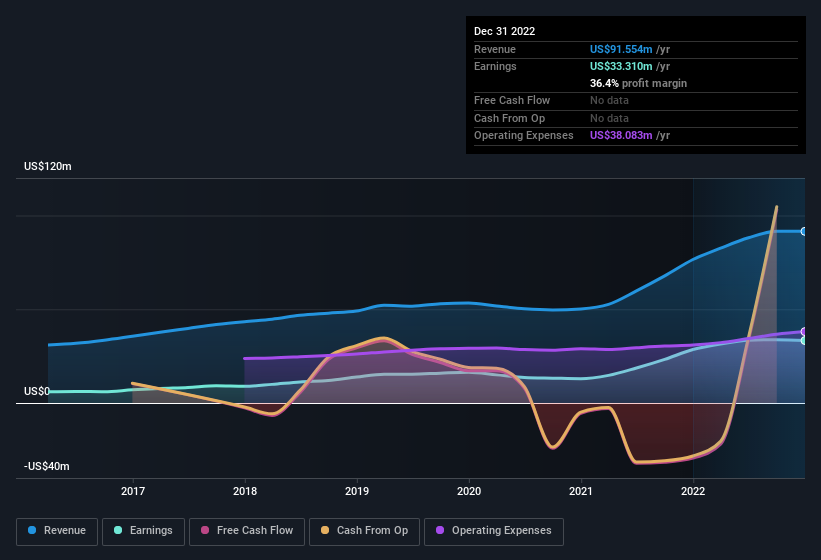821x560 pixels.
Task: Toggle the Earnings legend button
Action: (143, 530)
